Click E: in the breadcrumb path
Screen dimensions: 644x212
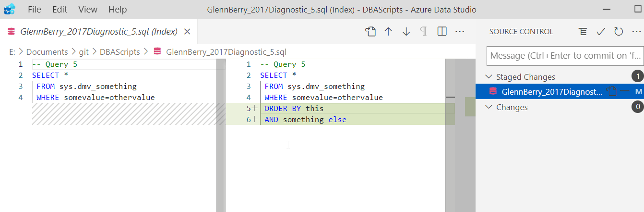point(12,52)
